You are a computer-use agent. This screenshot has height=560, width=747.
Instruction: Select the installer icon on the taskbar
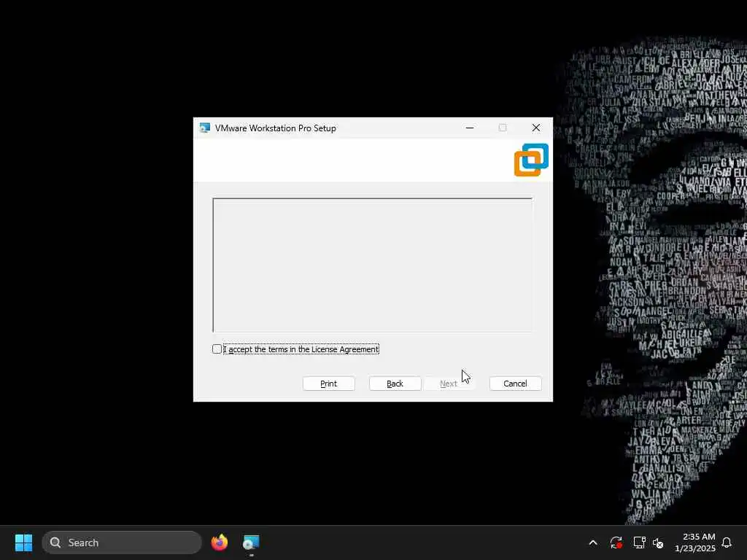pos(251,542)
